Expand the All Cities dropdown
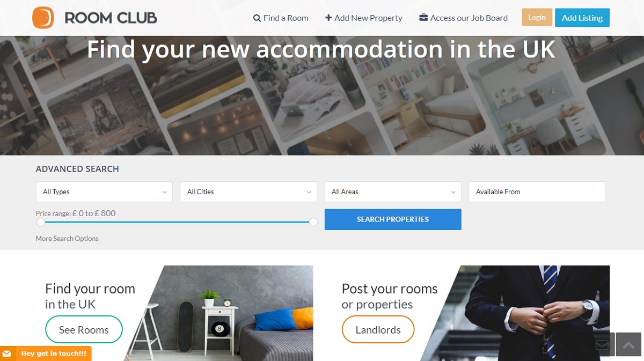The width and height of the screenshot is (644, 361). (248, 191)
